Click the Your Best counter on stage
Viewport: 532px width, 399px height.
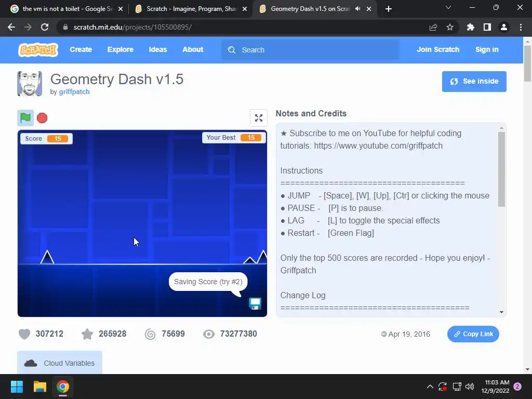pos(234,137)
